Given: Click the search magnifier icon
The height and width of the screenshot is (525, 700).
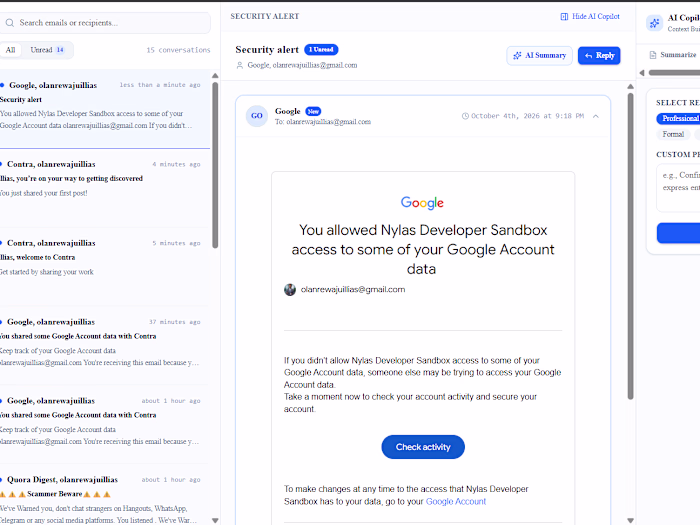Looking at the screenshot, I should click(10, 23).
